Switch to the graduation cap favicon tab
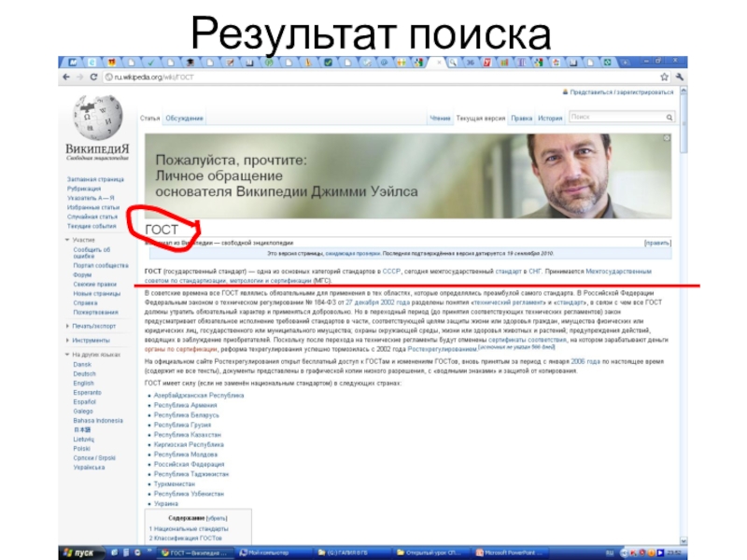Screen dimensions: 747x560 click(190, 63)
